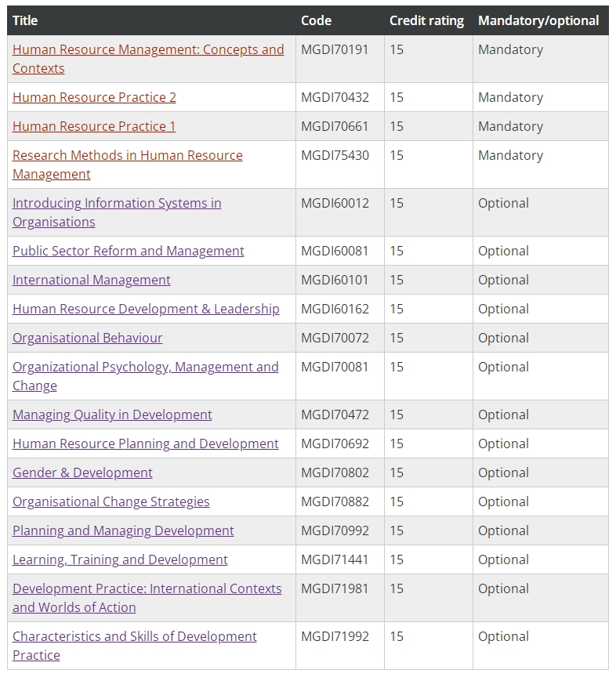Viewport: 616px width, 677px height.
Task: Click the Gender & Development link
Action: click(82, 473)
